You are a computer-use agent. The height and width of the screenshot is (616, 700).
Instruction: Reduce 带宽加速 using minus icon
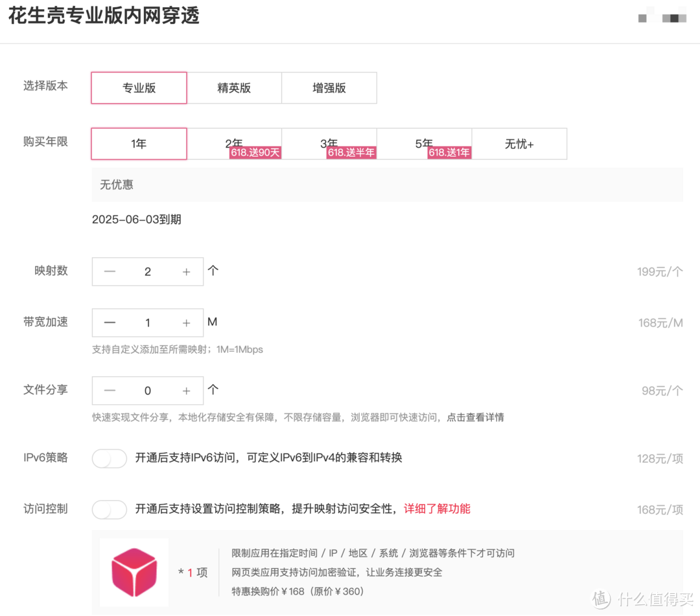110,323
